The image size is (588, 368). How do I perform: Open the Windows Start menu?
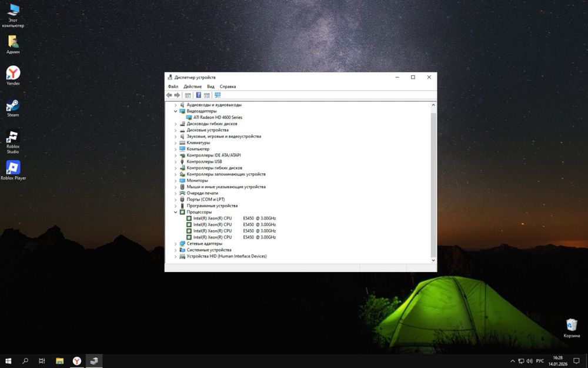click(x=8, y=361)
